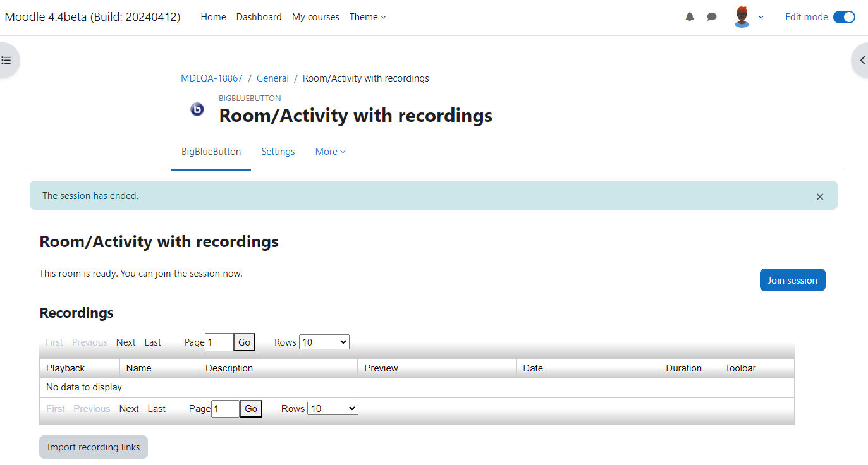This screenshot has height=465, width=868.
Task: Sort by the Duration column header
Action: (688, 368)
